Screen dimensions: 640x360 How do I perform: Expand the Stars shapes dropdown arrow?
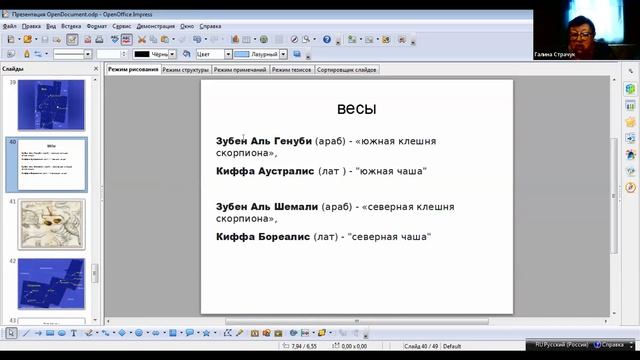click(215, 333)
